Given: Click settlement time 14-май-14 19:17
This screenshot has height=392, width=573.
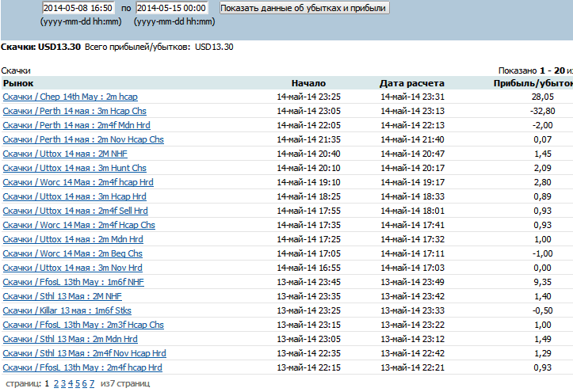Looking at the screenshot, I should click(x=413, y=182).
